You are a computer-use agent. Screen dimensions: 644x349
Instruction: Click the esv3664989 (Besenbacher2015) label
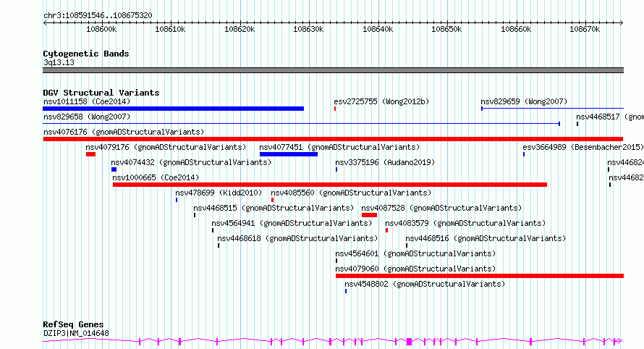pyautogui.click(x=583, y=147)
